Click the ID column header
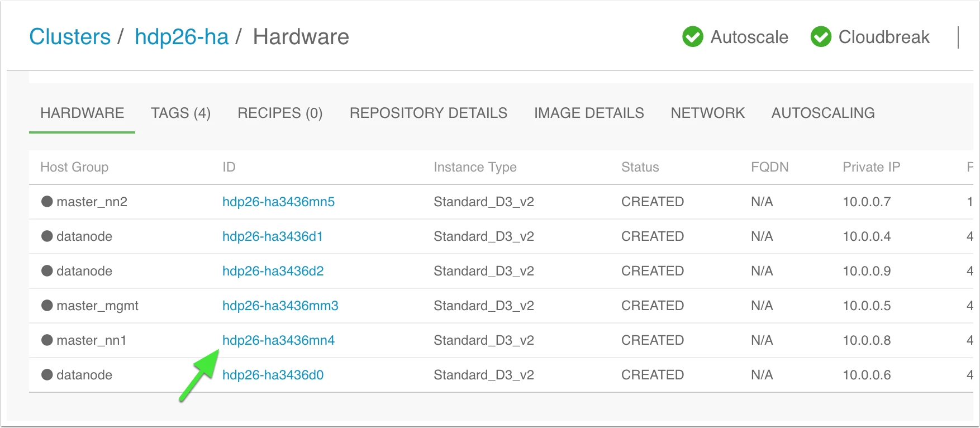The height and width of the screenshot is (428, 980). (229, 167)
